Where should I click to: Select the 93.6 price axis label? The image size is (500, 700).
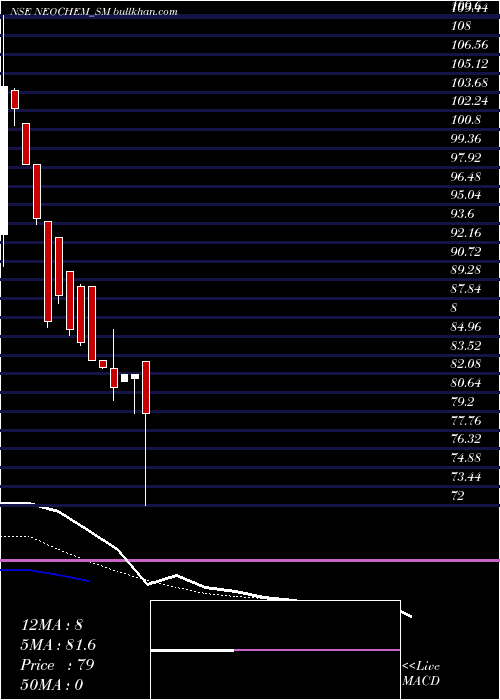[462, 214]
